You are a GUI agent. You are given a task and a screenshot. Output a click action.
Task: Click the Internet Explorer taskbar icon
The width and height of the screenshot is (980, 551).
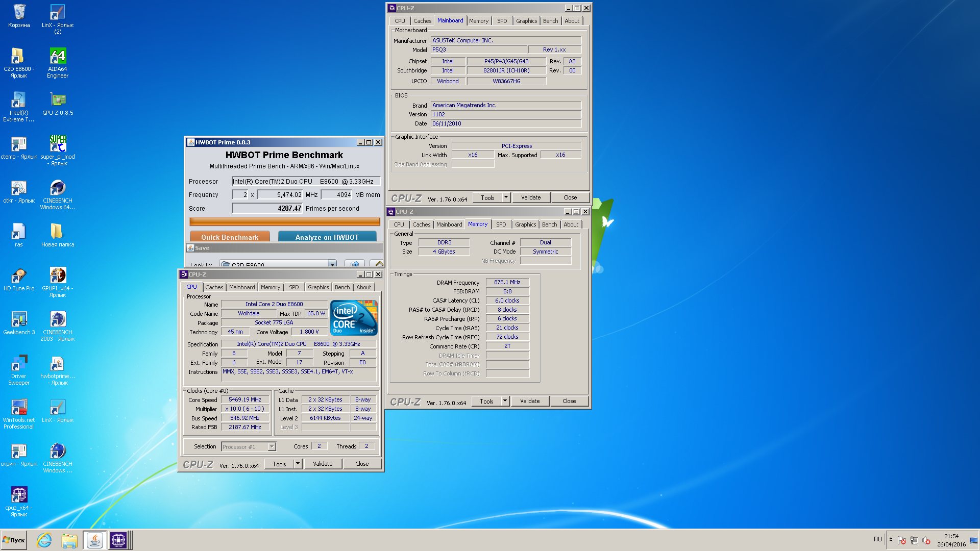[x=44, y=540]
